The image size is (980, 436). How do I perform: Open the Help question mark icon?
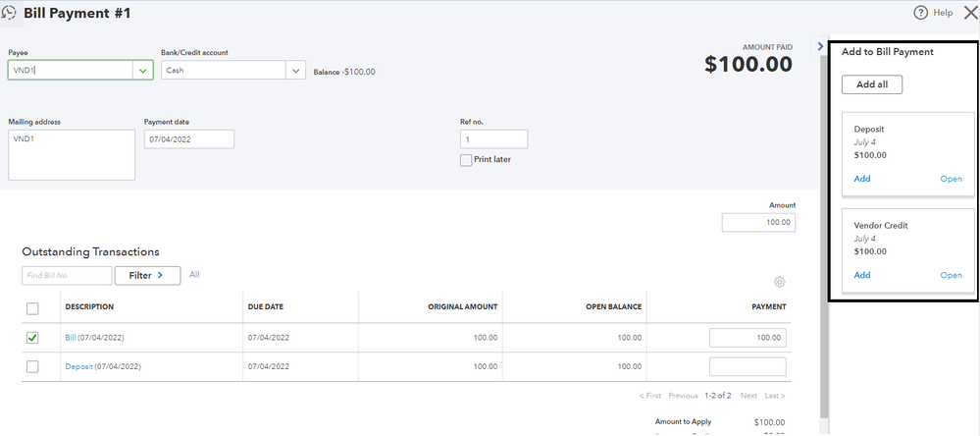click(x=921, y=13)
